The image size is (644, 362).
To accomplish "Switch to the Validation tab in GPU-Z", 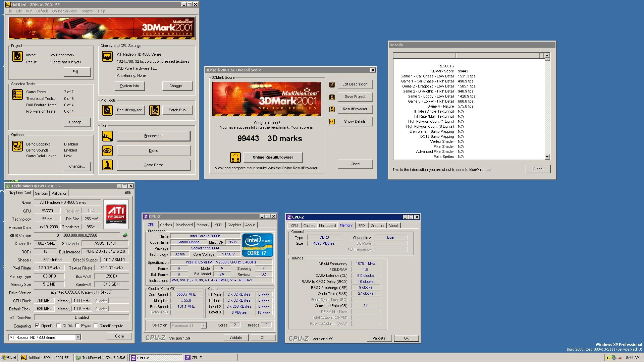I will tap(59, 193).
